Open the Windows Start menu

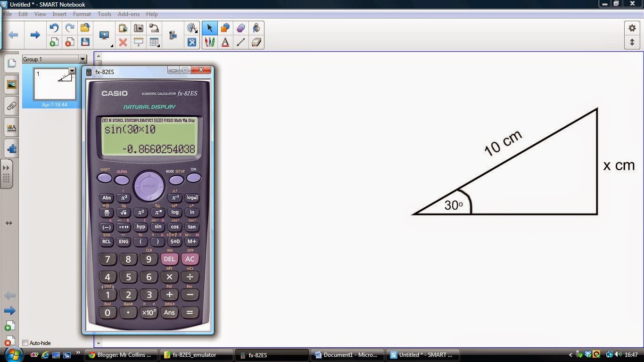tap(12, 354)
